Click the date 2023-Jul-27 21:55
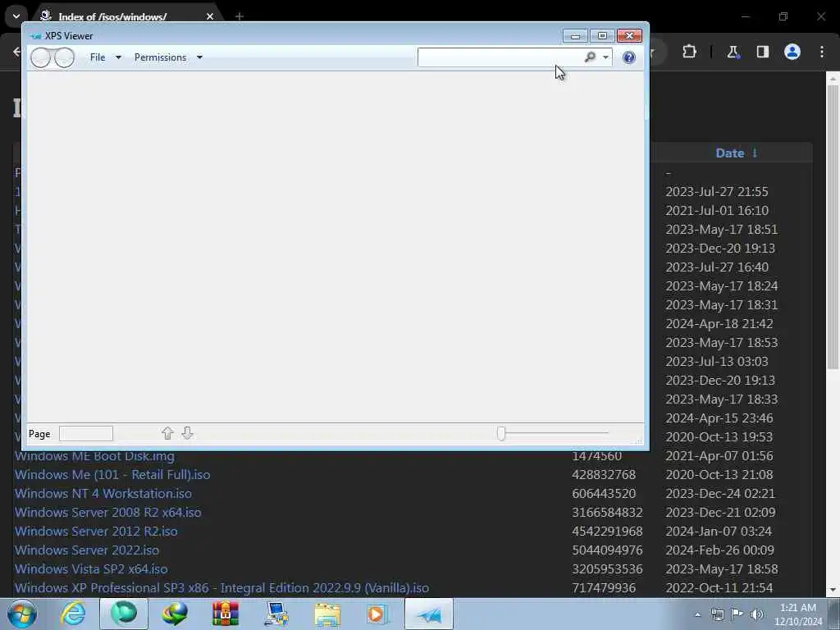840x630 pixels. pos(717,191)
